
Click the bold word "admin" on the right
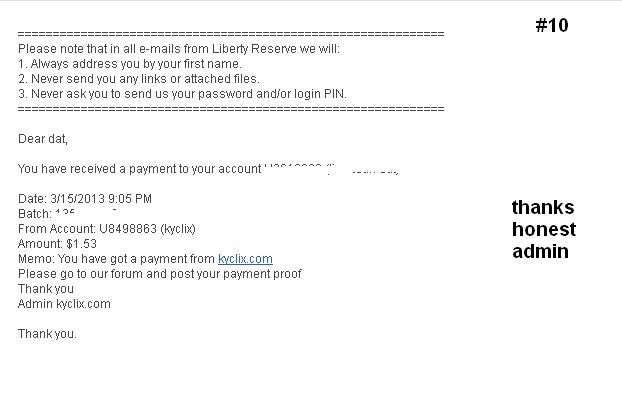[540, 252]
